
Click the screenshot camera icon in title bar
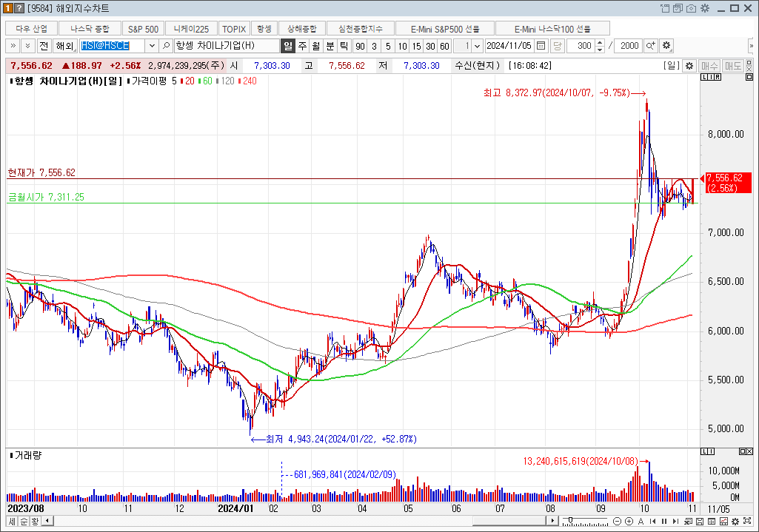tap(691, 8)
